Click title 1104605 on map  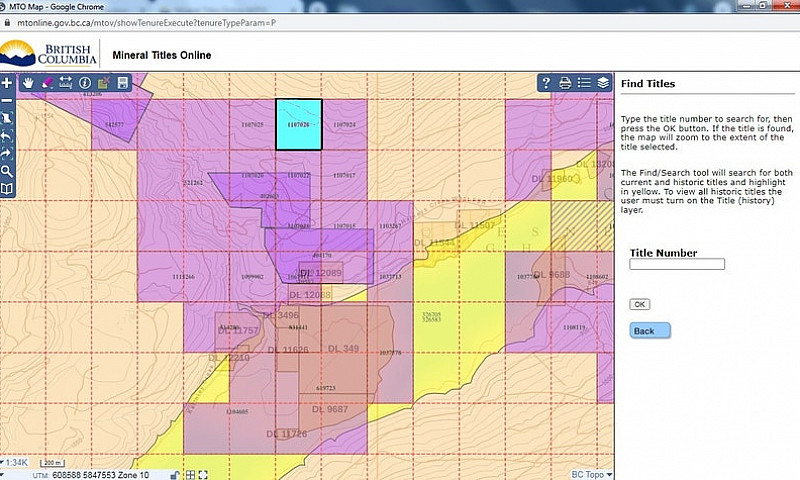(x=237, y=411)
